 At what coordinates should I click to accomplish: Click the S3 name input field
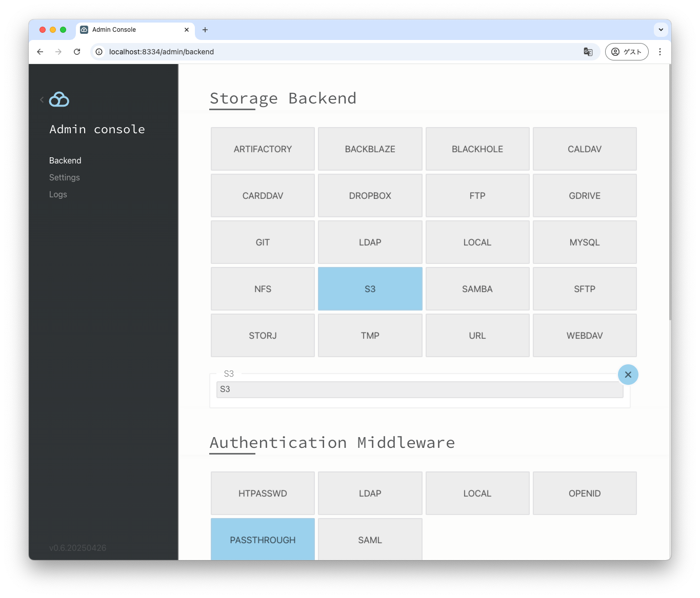(x=419, y=389)
